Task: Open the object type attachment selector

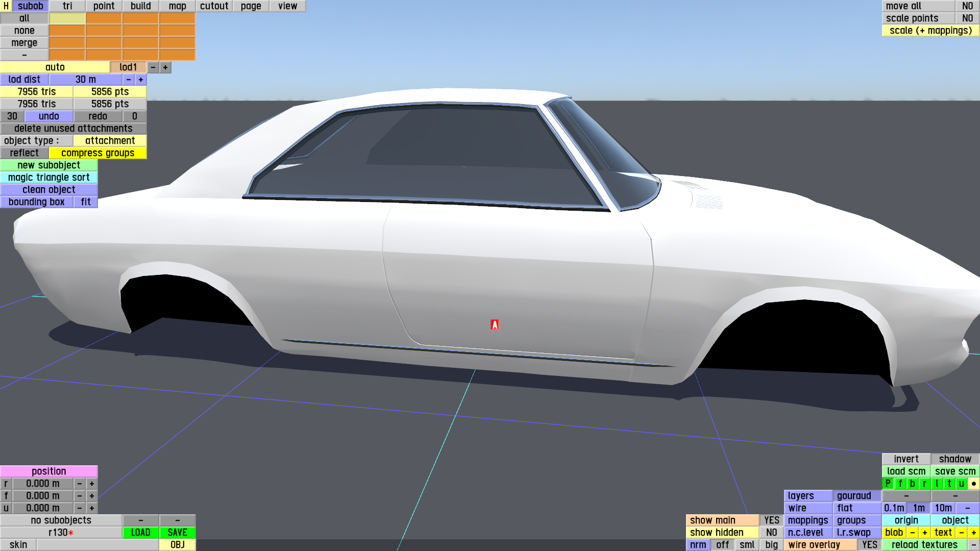Action: pos(110,141)
